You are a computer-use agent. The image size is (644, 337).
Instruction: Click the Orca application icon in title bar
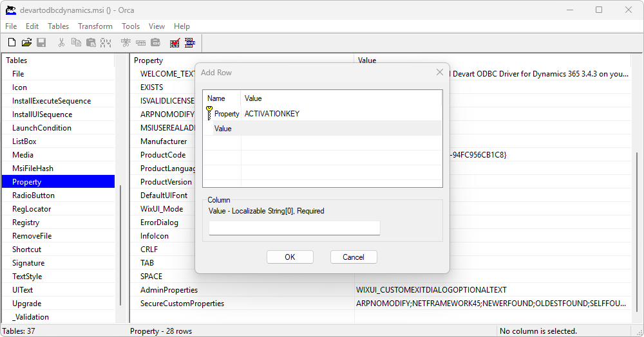tap(11, 10)
